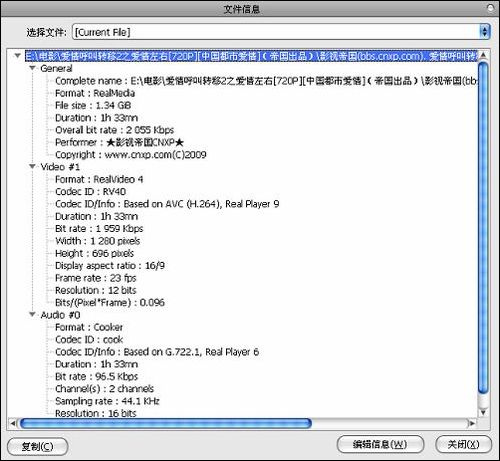Select the Complete name row
This screenshot has width=500, height=461.
point(266,81)
